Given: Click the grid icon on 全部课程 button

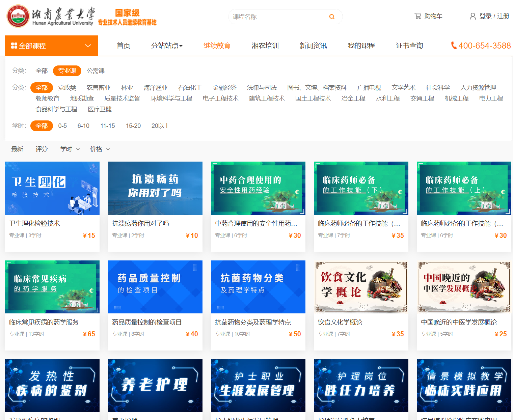Looking at the screenshot, I should click(x=14, y=45).
